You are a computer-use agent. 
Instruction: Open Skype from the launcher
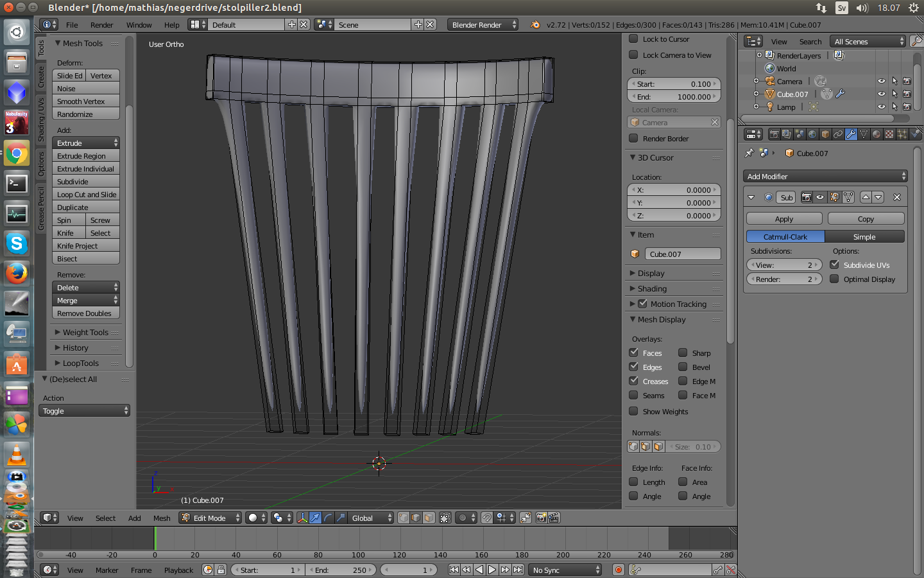point(17,243)
